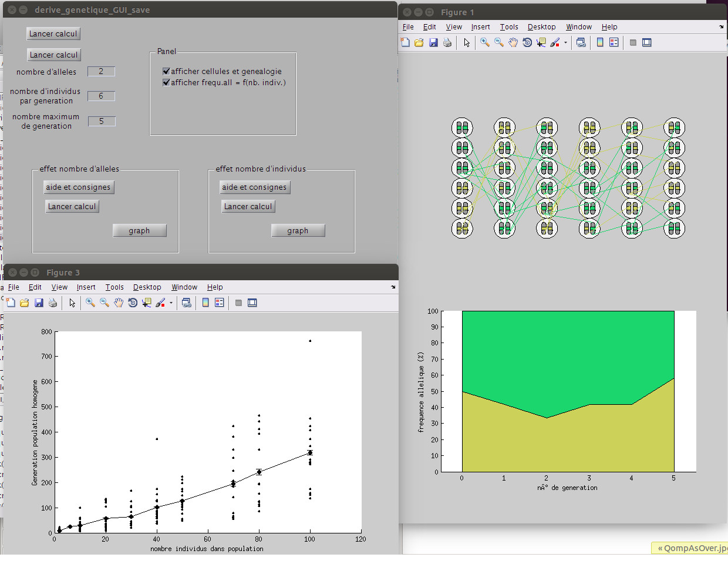Select Rotate 3D tool in Figure 1
This screenshot has width=728, height=564.
pos(527,42)
